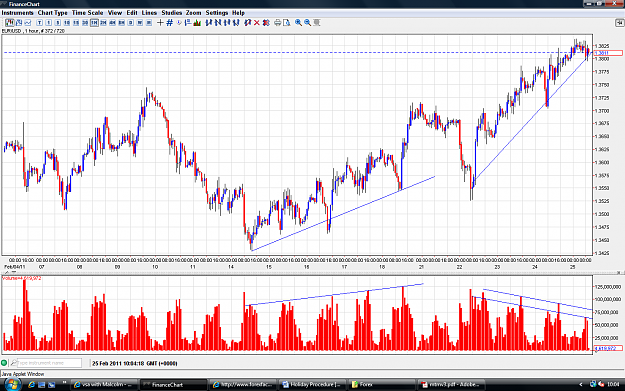Image resolution: width=625 pixels, height=391 pixels.
Task: Click the third of four blue line-study icons
Action: [x=227, y=23]
